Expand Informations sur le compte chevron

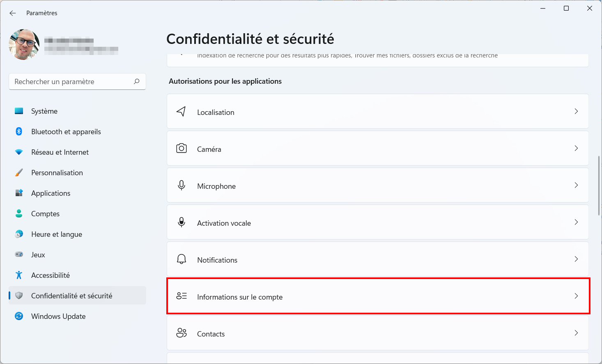coord(576,296)
